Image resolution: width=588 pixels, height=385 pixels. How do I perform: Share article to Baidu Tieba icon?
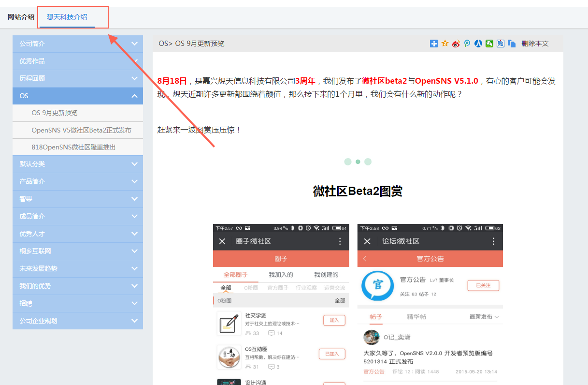coord(501,44)
